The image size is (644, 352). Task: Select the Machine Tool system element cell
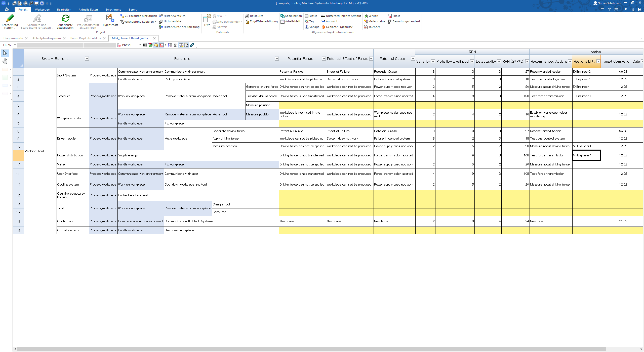pos(40,151)
